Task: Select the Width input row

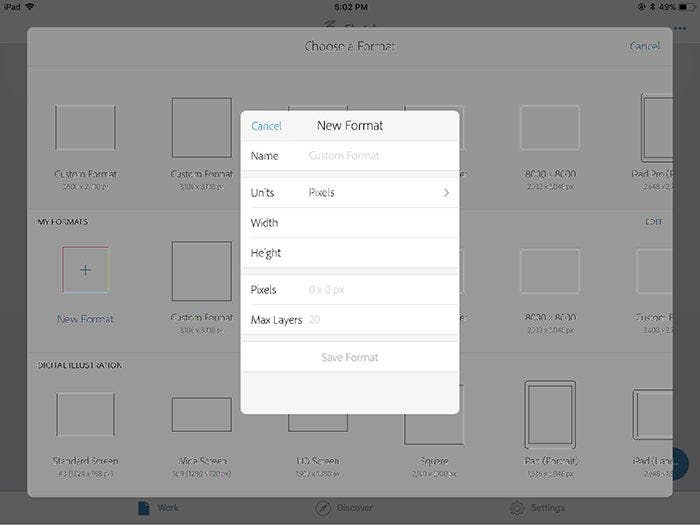Action: [x=350, y=223]
